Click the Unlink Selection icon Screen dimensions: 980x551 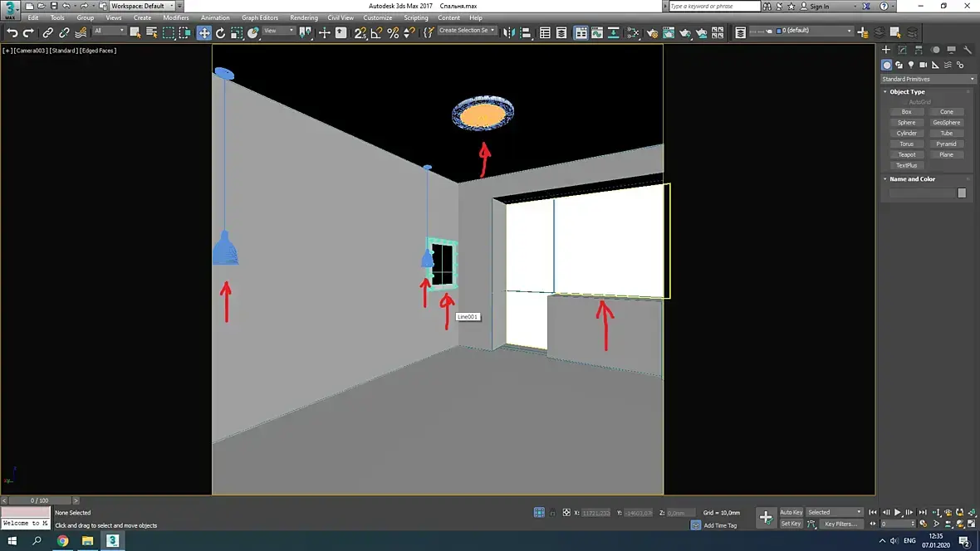[x=64, y=32]
